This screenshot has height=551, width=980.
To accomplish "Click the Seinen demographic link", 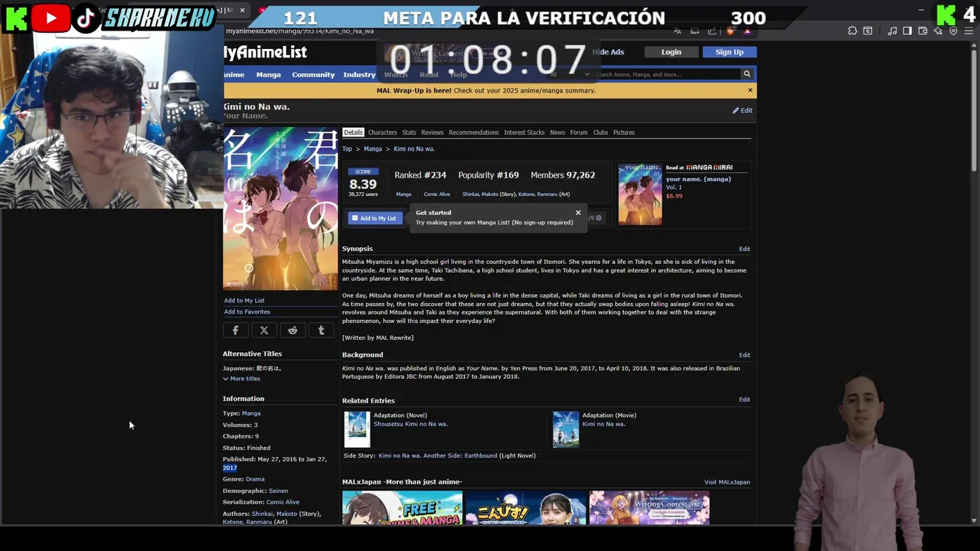I will tap(278, 491).
